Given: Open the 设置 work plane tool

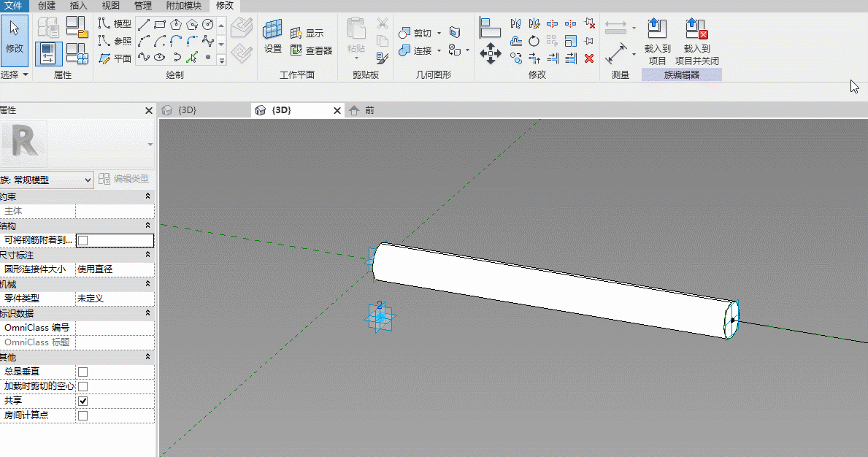Looking at the screenshot, I should (273, 37).
